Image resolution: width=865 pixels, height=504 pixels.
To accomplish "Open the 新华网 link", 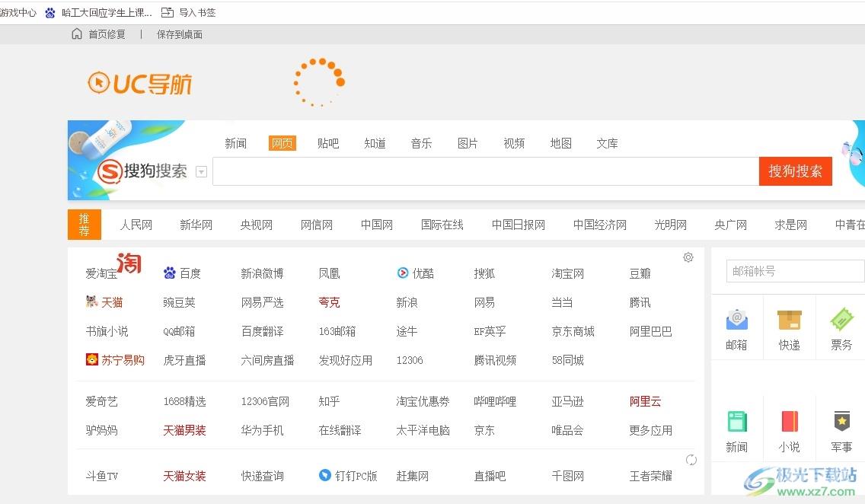I will click(x=196, y=225).
